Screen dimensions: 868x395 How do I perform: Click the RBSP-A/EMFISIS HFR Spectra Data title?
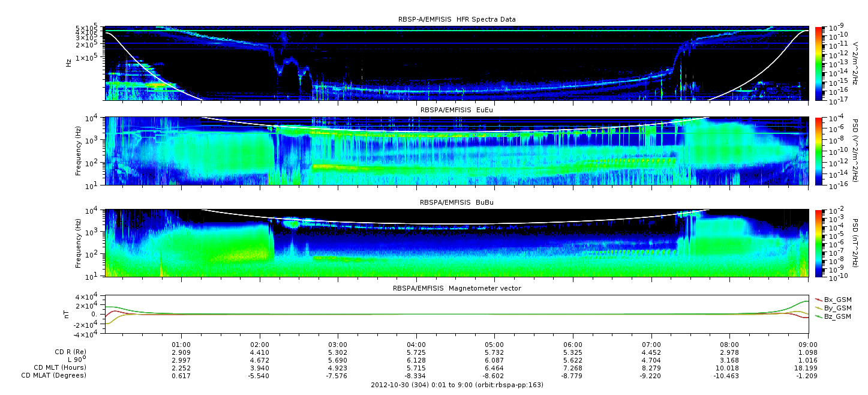point(456,19)
